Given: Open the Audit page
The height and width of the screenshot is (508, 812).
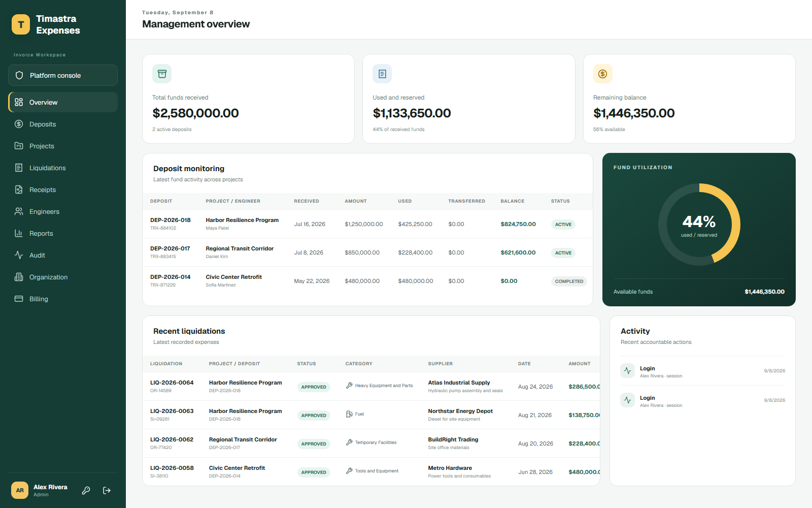Looking at the screenshot, I should tap(63, 255).
